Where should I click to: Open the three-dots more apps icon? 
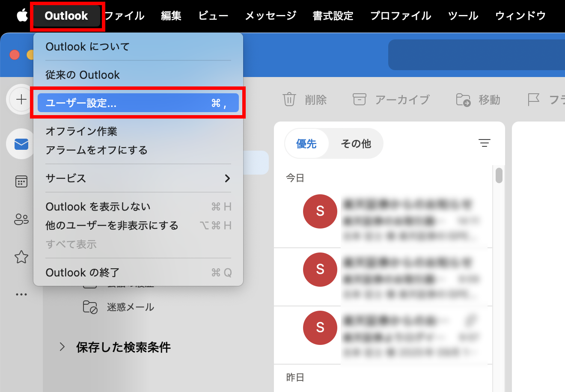21,294
